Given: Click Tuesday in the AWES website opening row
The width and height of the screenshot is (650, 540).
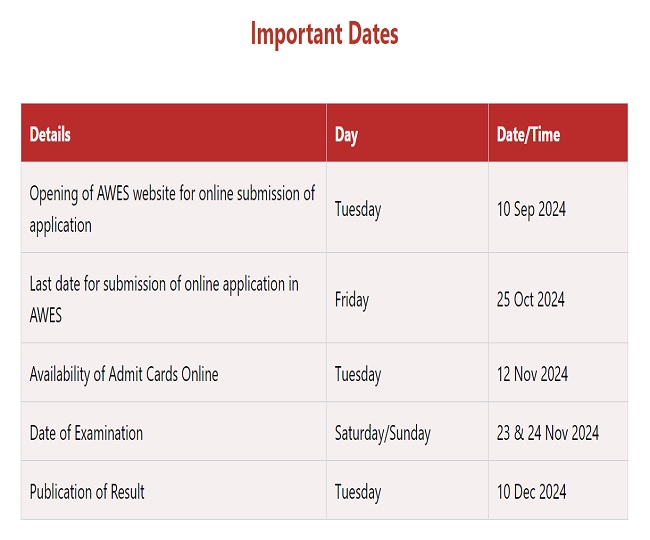Looking at the screenshot, I should click(x=358, y=209).
